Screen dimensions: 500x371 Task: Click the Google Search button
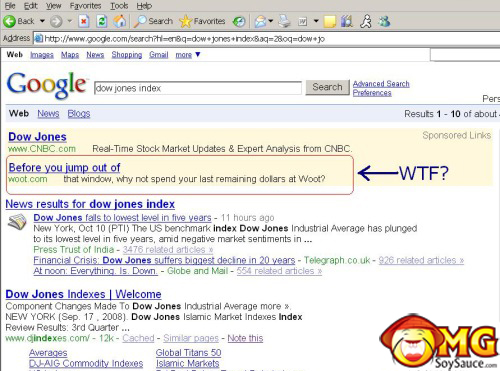point(327,87)
